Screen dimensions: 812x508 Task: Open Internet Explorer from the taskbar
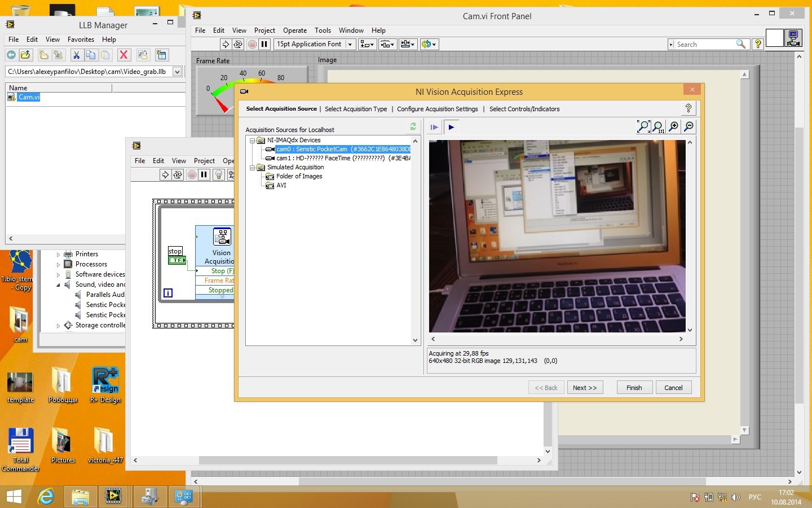point(46,497)
